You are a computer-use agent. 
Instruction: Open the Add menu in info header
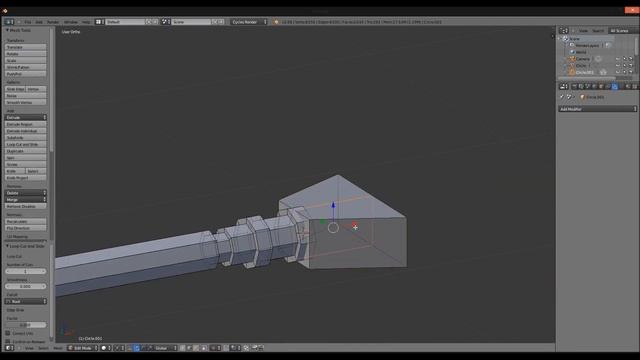pos(39,22)
